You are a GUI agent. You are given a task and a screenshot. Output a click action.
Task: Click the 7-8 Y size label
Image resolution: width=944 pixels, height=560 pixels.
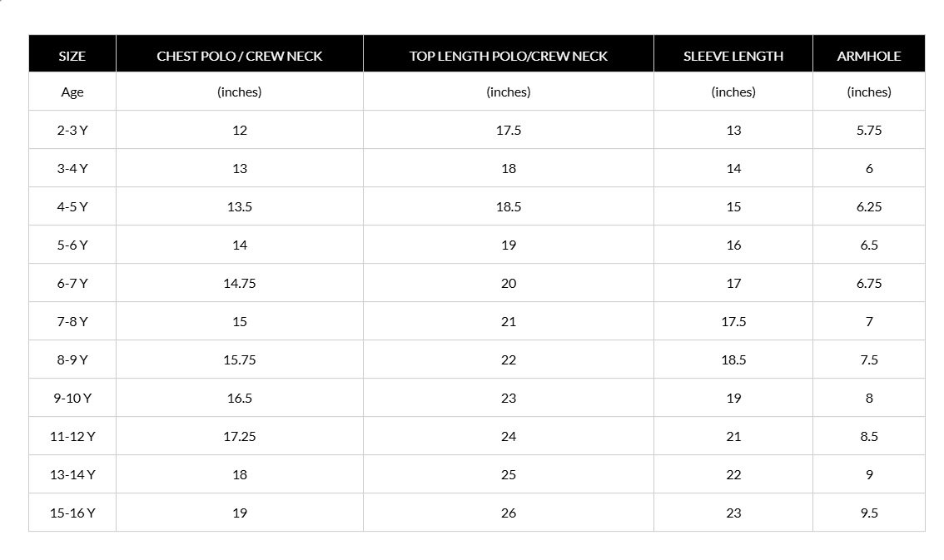click(72, 322)
